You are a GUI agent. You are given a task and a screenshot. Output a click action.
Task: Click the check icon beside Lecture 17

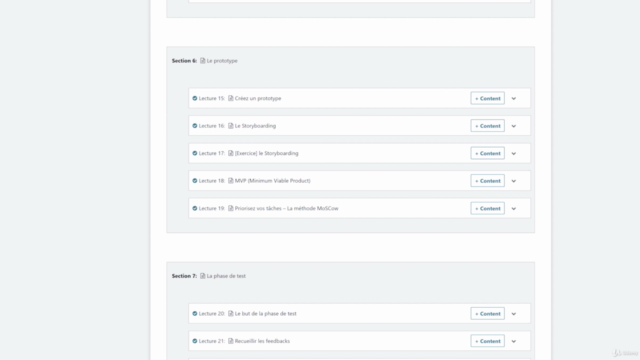[x=195, y=153]
